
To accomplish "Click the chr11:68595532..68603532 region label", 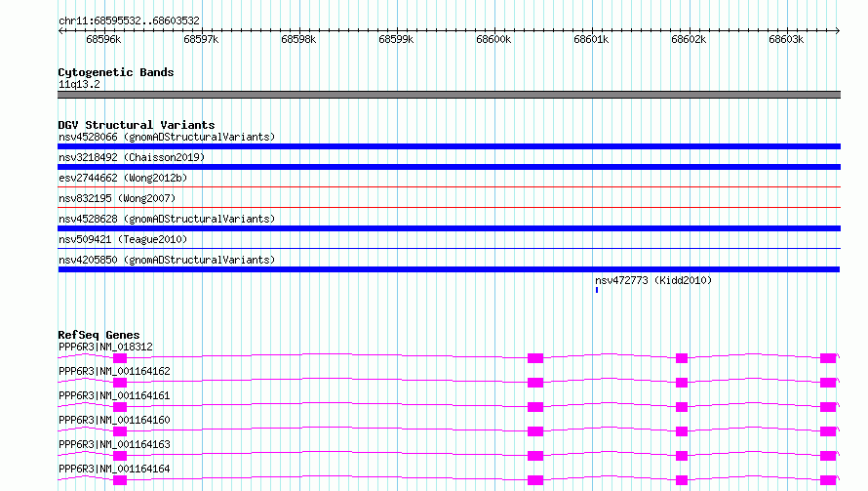I will coord(129,20).
